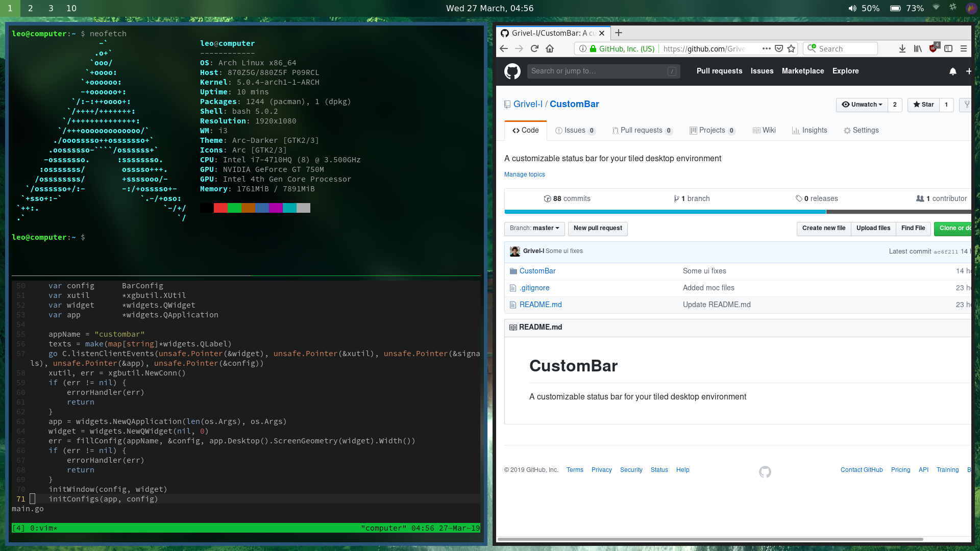The width and height of the screenshot is (980, 551).
Task: Open Firefox downloads via the arrow icon
Action: (901, 48)
